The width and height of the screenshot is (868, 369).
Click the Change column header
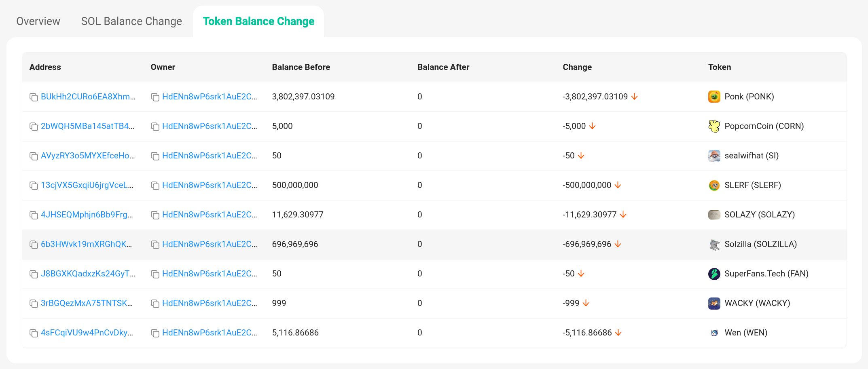point(577,67)
